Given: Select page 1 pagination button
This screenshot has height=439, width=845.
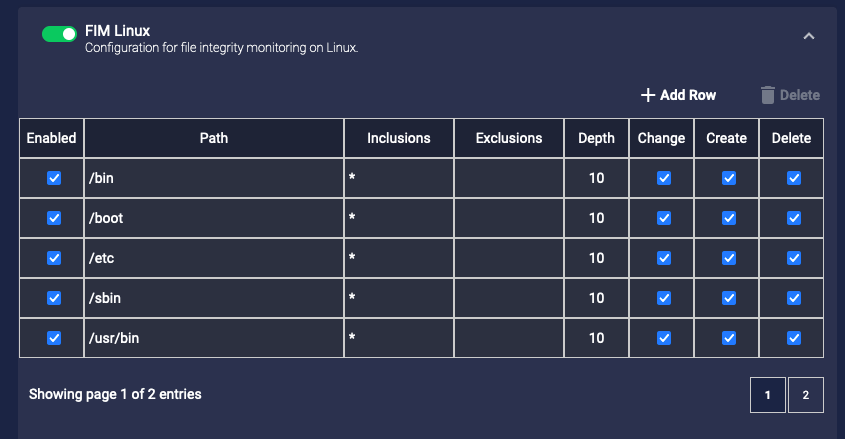Looking at the screenshot, I should coord(768,395).
